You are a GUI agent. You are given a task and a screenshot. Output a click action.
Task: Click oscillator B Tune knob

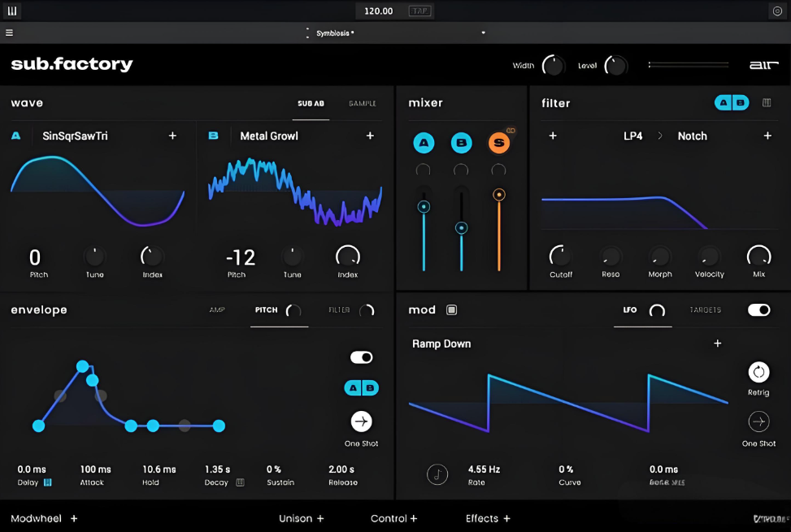coord(292,257)
